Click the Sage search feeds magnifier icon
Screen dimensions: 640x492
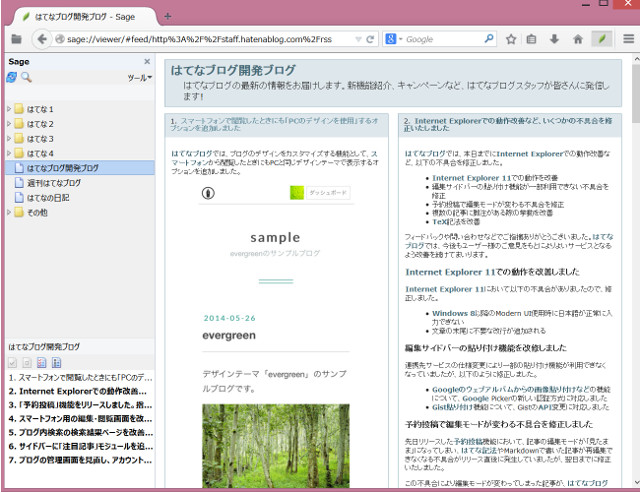[x=26, y=77]
